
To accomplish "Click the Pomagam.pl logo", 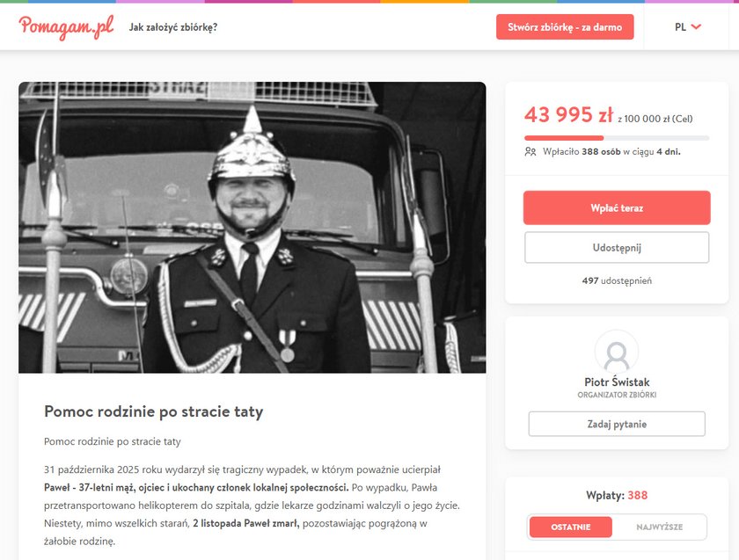I will (x=67, y=27).
